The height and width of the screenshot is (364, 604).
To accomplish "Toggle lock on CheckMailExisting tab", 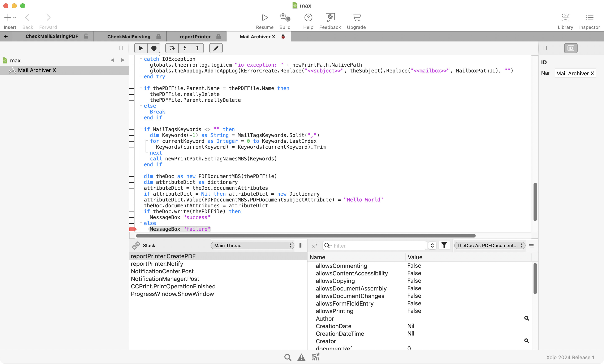I will (x=158, y=36).
